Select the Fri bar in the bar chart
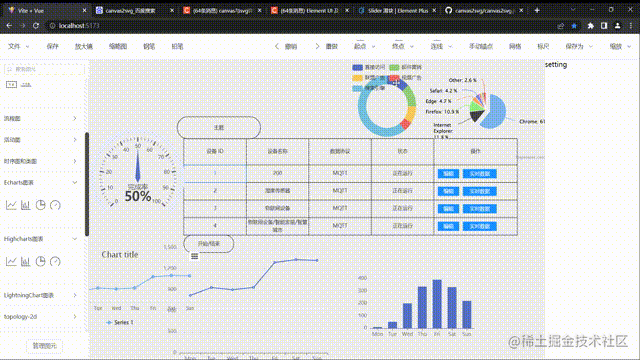Viewport: 640px width, 360px height. click(437, 304)
